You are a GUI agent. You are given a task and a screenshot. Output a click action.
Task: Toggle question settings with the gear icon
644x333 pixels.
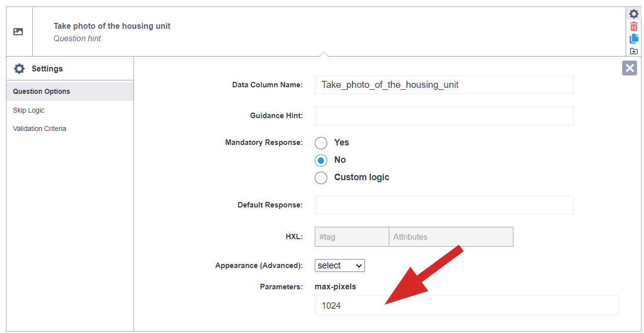[634, 14]
